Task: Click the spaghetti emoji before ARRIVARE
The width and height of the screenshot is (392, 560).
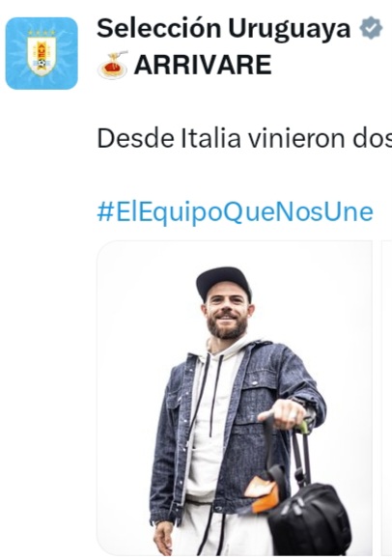Action: tap(113, 65)
